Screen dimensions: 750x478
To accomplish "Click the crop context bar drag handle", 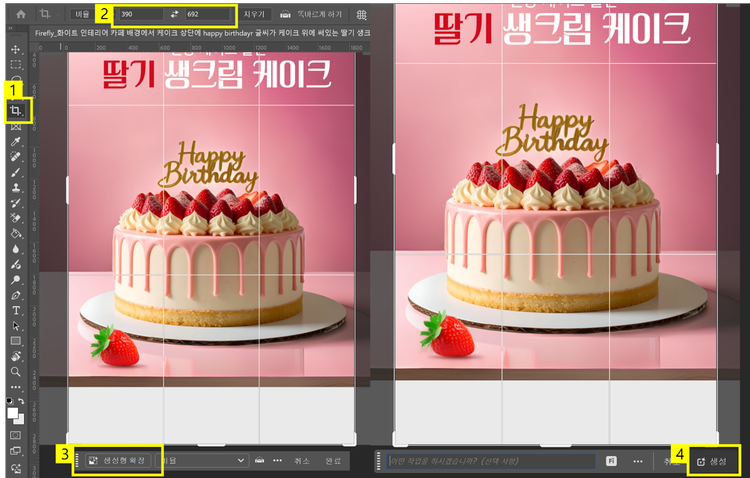I will pyautogui.click(x=77, y=460).
